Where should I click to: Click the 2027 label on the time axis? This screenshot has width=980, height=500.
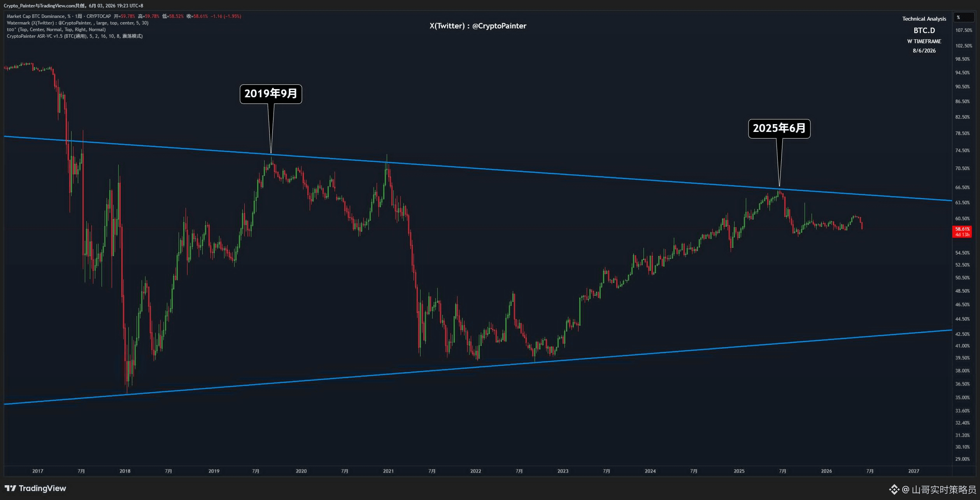click(914, 471)
